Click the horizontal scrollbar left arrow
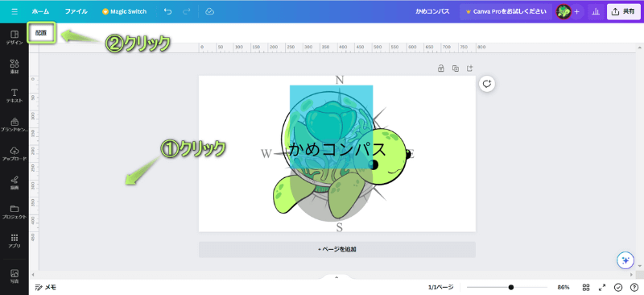The width and height of the screenshot is (644, 295). [x=32, y=274]
